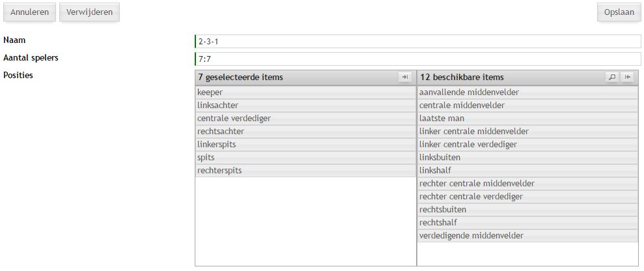
Task: Pick rechtsbuiten from the available items
Action: click(527, 210)
